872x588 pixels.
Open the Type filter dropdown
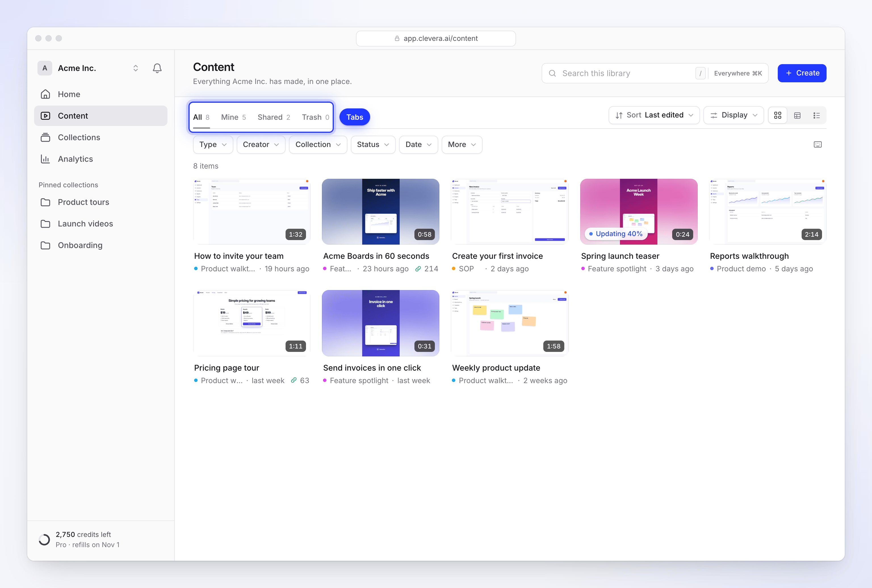(213, 144)
